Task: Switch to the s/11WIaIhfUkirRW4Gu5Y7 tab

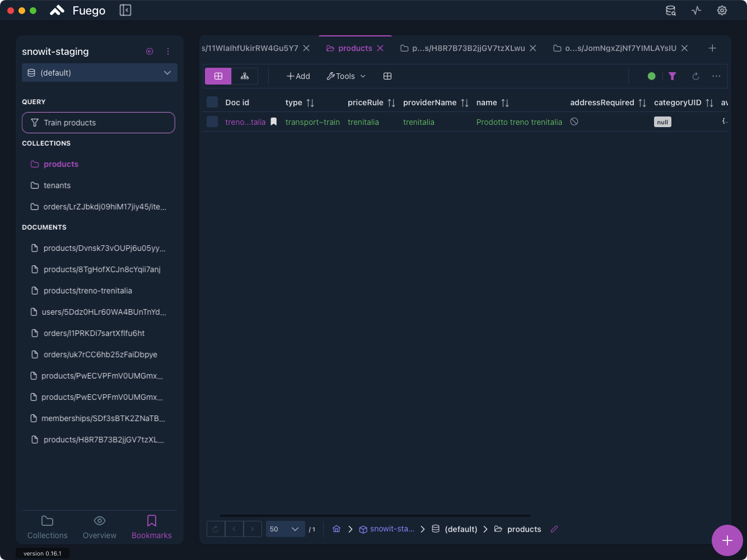Action: (x=250, y=48)
